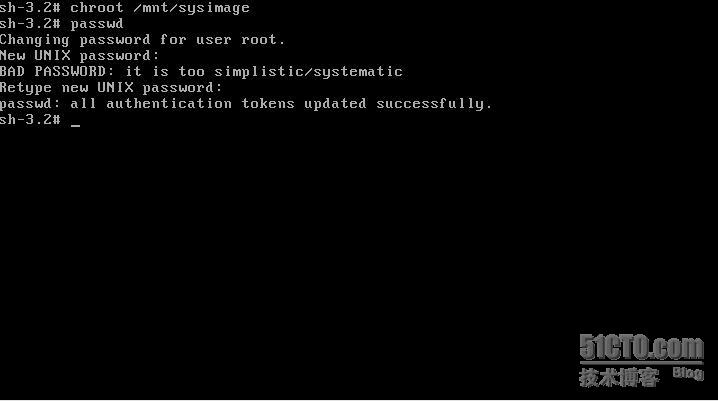Screen dimensions: 718x401
Task: Click the 'chroot /mnt/sysimage' command text
Action: pos(160,8)
